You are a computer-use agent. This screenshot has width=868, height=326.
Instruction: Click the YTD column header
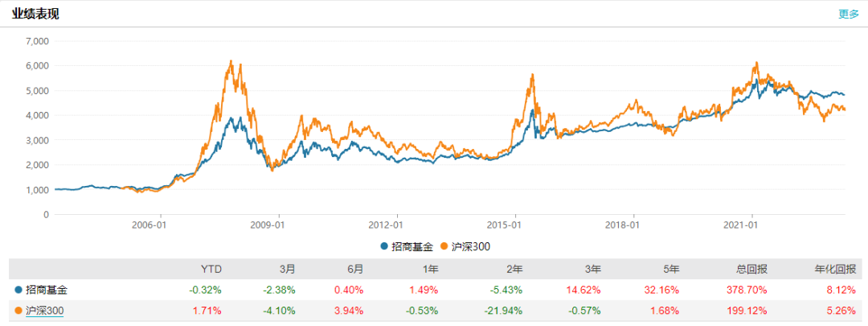click(x=211, y=270)
